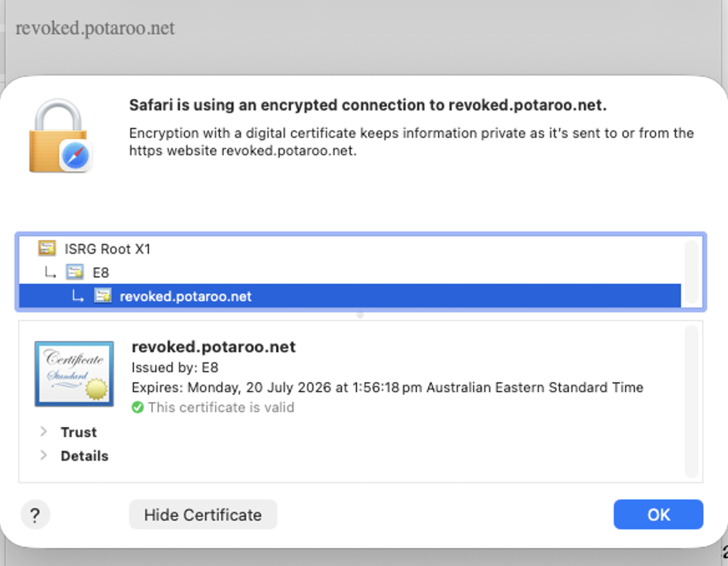728x566 pixels.
Task: Expand the Details disclosure chevron
Action: click(44, 456)
